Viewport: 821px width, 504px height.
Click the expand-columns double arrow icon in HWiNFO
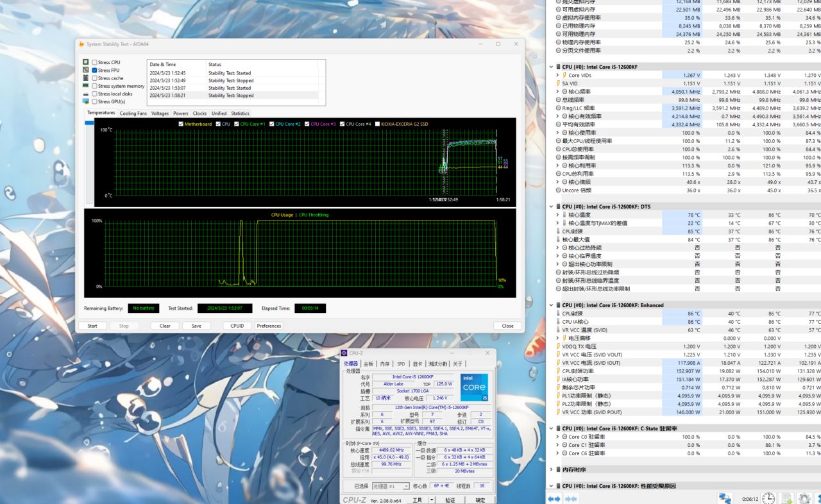coord(553,499)
